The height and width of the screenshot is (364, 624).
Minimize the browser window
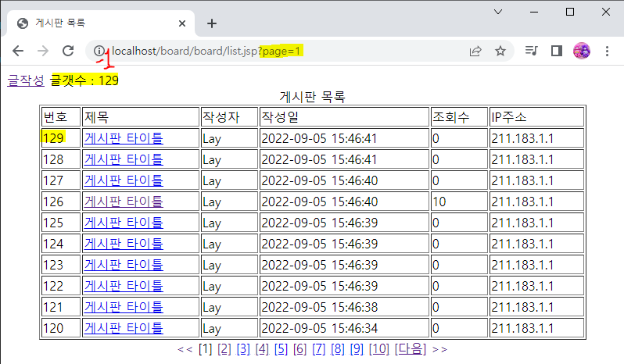pos(534,12)
